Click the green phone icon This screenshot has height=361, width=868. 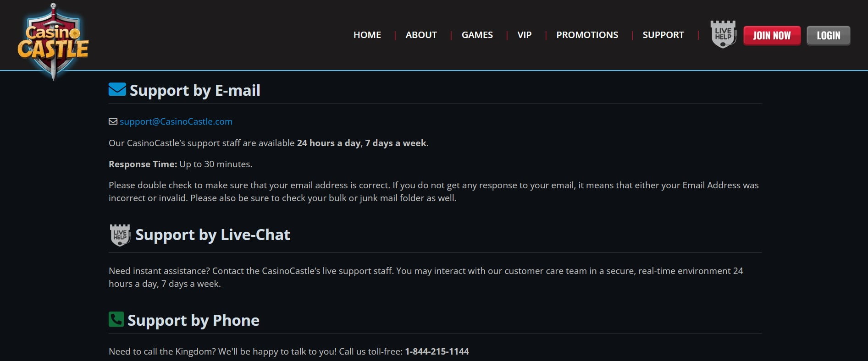pyautogui.click(x=116, y=319)
